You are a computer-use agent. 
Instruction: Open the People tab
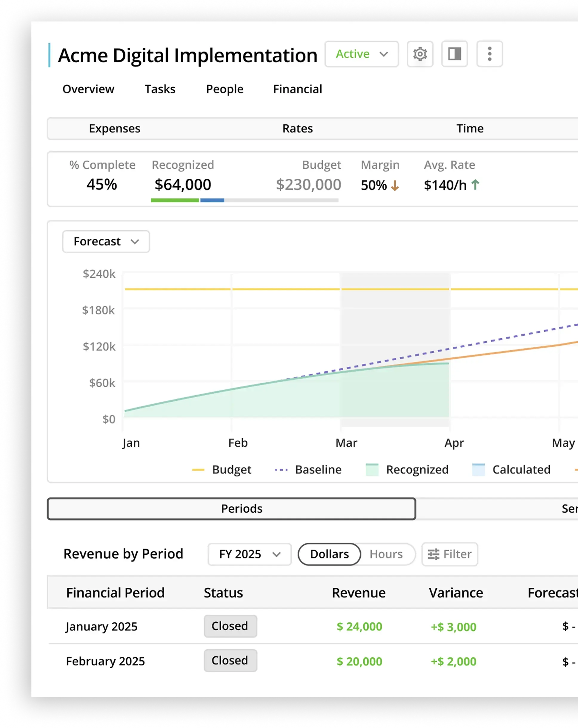224,89
